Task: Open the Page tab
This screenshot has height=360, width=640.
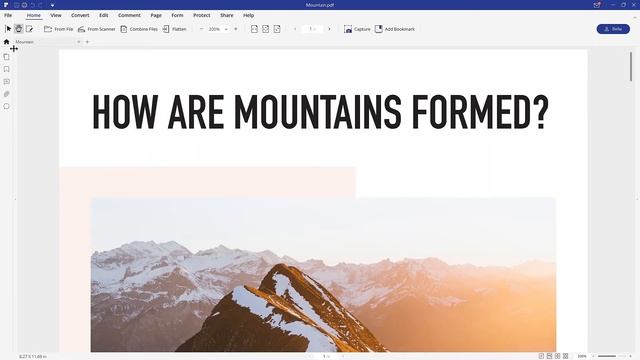Action: 156,15
